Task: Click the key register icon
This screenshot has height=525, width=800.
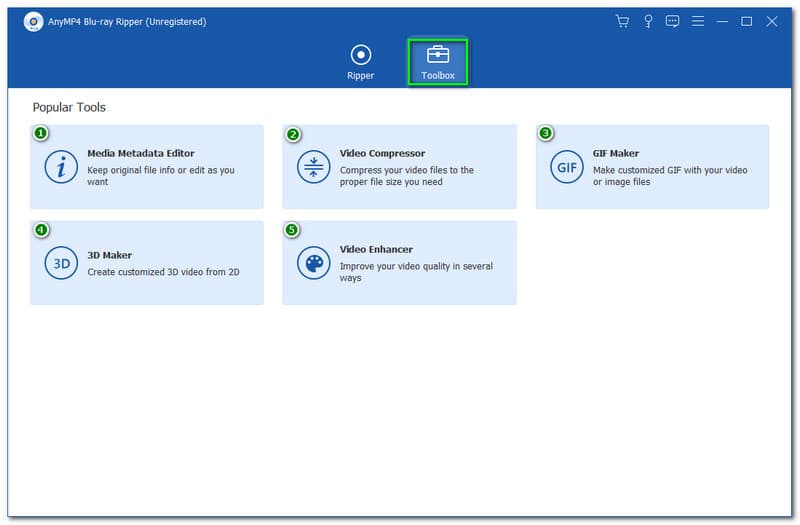Action: [648, 21]
